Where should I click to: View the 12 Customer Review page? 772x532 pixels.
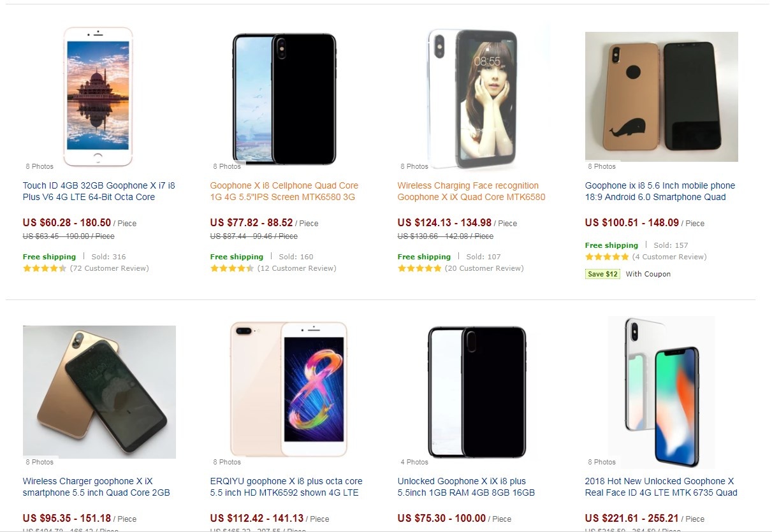click(297, 268)
